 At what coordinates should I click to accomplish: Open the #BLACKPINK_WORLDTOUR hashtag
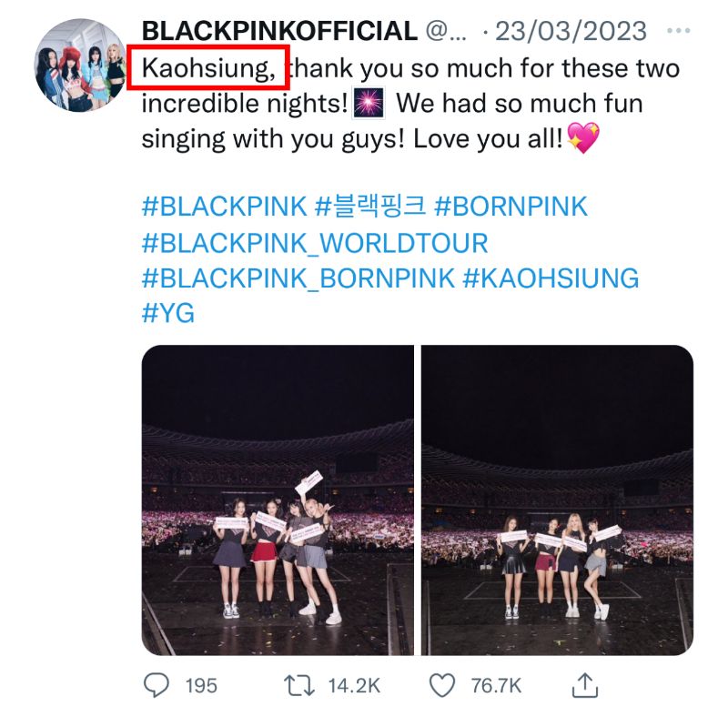point(315,243)
